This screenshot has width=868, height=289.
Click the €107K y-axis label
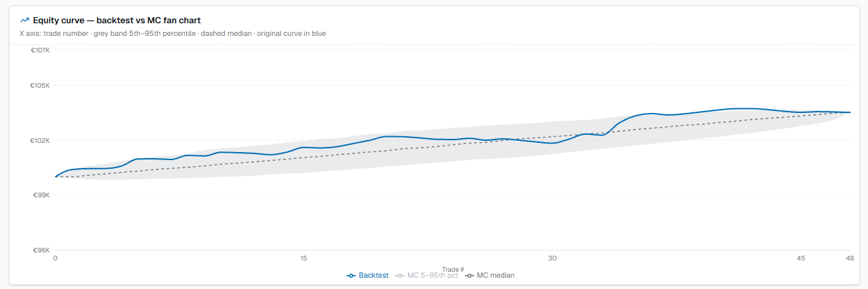(x=41, y=50)
